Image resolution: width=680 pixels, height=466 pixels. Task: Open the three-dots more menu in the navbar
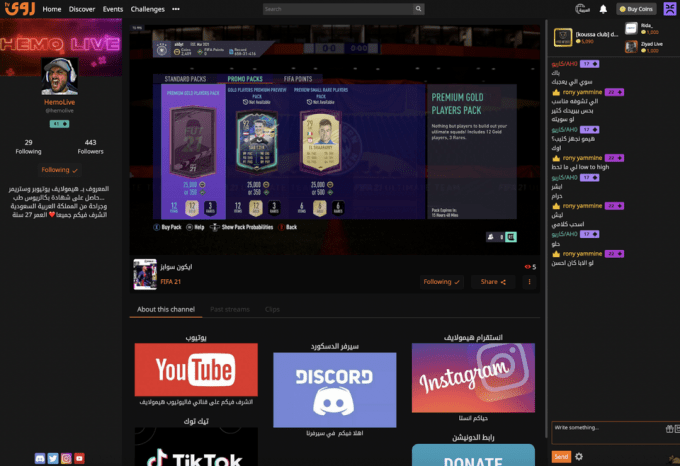click(176, 9)
